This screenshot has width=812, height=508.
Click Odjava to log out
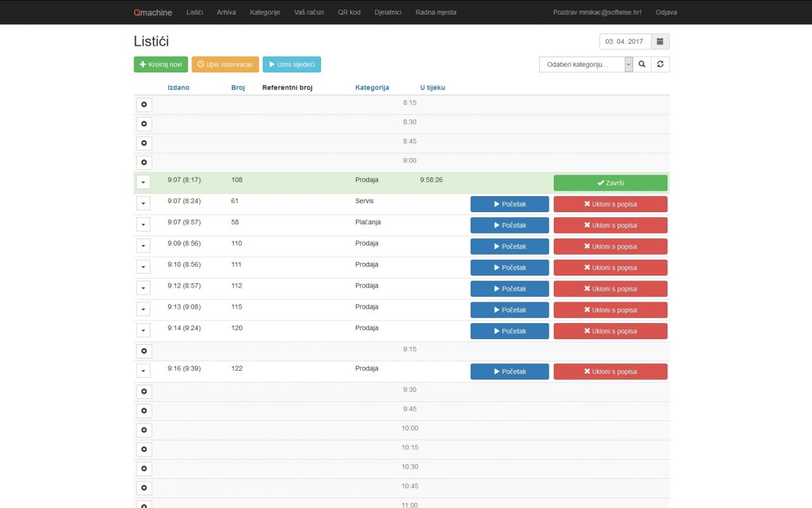(666, 12)
